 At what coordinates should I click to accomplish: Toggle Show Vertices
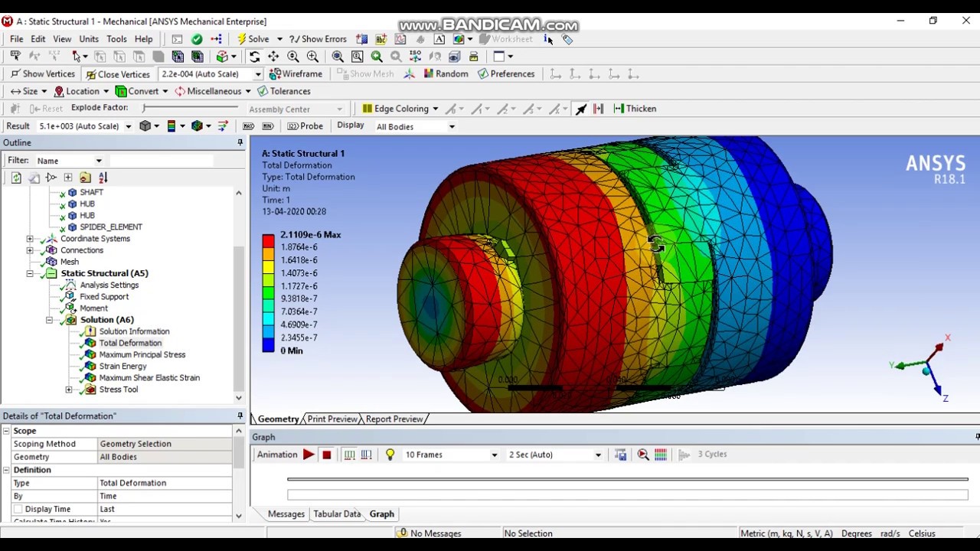coord(42,74)
